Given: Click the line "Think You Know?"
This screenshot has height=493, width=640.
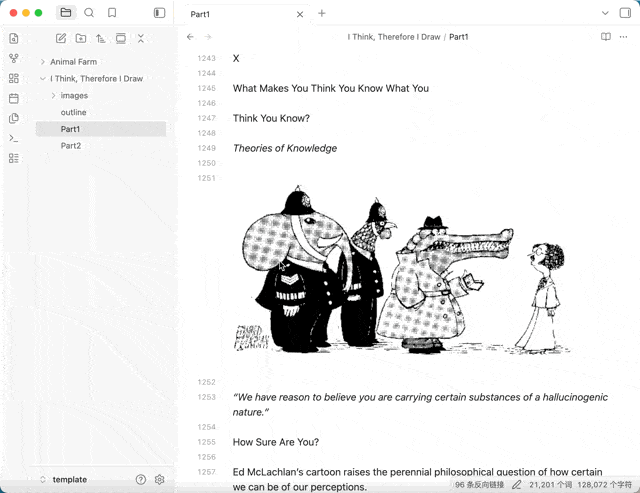Looking at the screenshot, I should [271, 118].
